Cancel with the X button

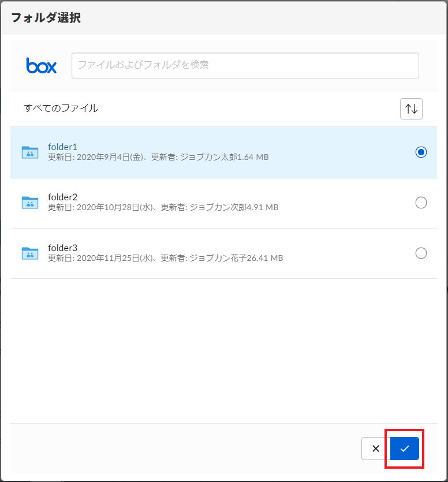tap(376, 449)
